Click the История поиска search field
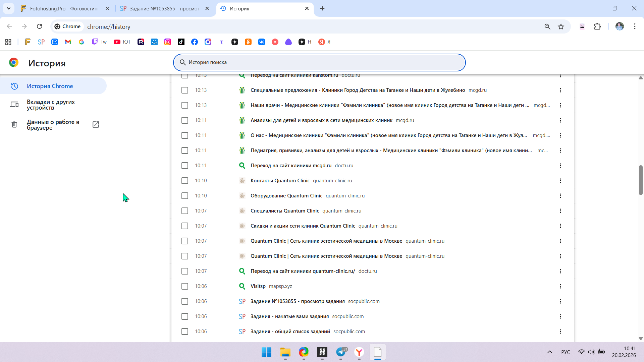Screen dimensions: 644x362 coord(319,62)
